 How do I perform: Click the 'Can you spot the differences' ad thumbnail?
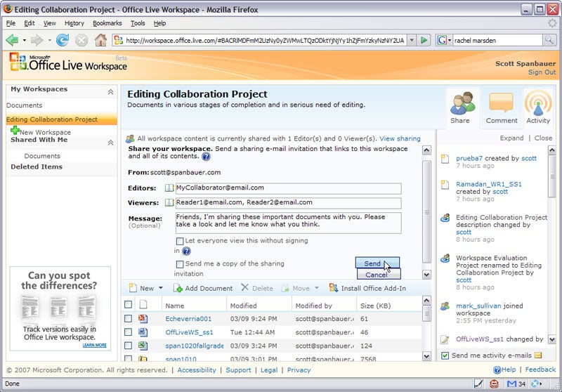click(x=60, y=308)
